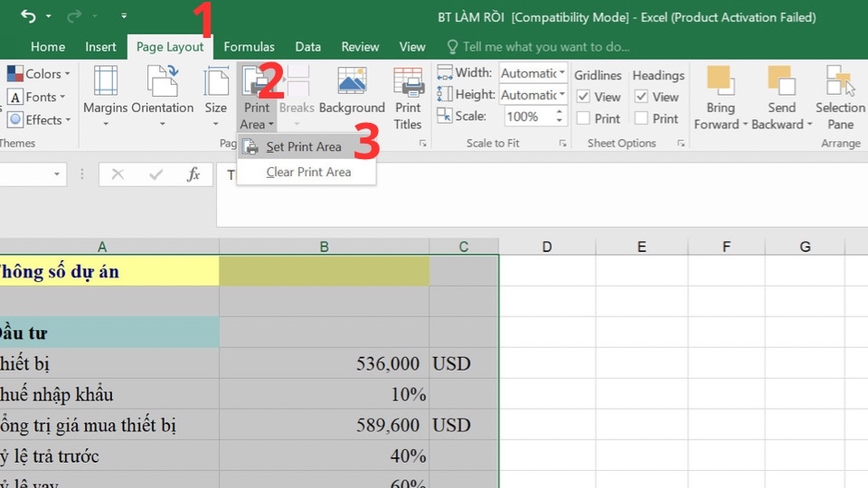Open the Customize Quick Access Toolbar arrow
The width and height of the screenshot is (868, 488).
(124, 16)
